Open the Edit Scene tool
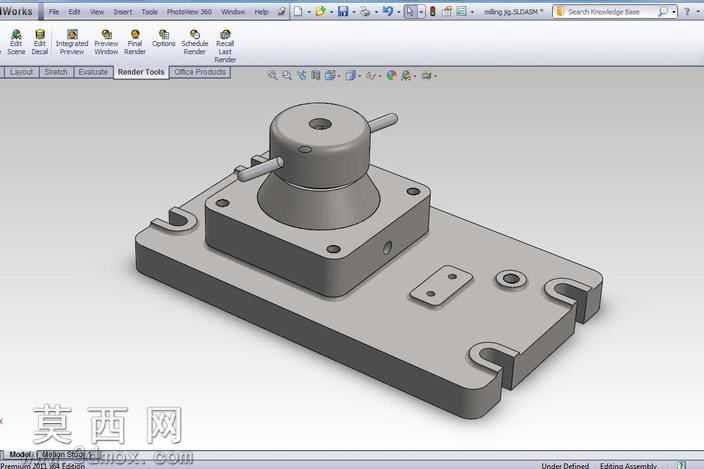 point(16,42)
